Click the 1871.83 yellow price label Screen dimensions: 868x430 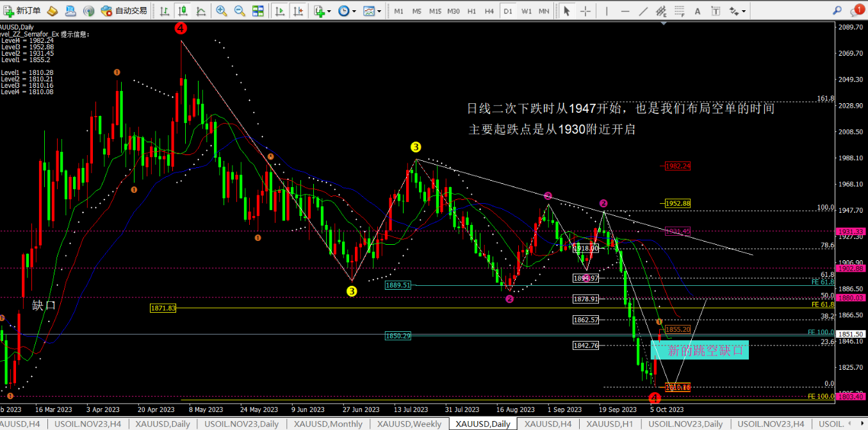tap(163, 308)
